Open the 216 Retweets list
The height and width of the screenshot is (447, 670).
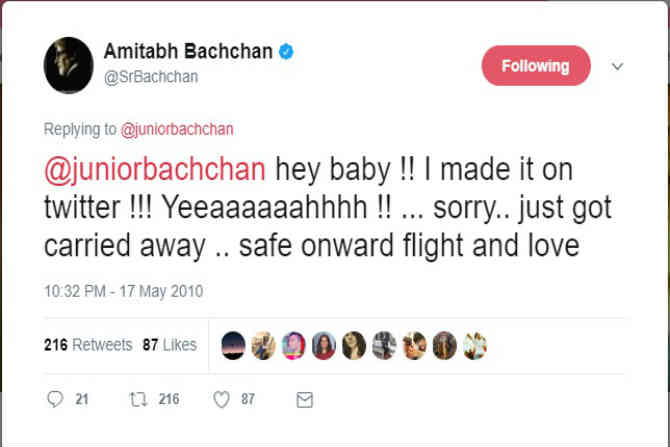pos(88,345)
